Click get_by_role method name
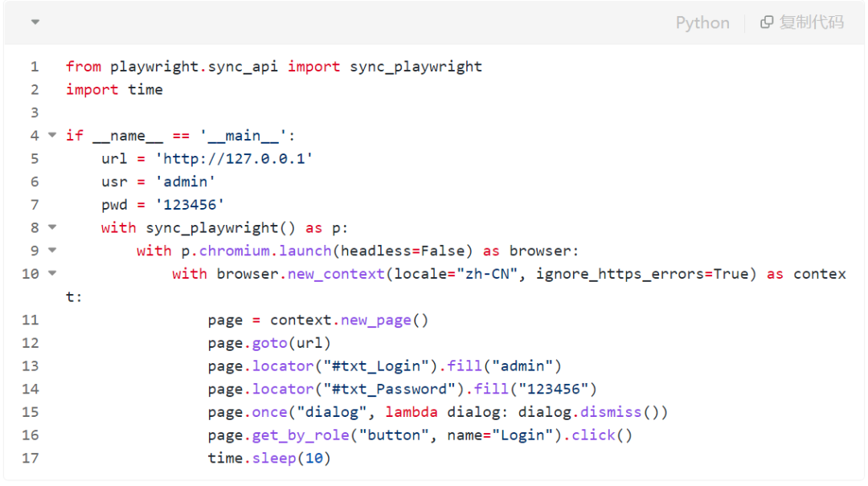868x486 pixels. (301, 435)
